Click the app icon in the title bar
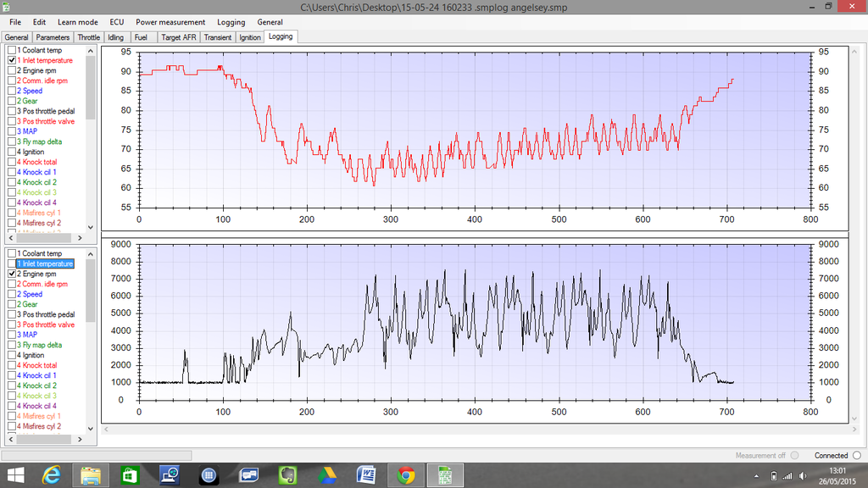Image resolution: width=868 pixels, height=488 pixels. (x=8, y=7)
